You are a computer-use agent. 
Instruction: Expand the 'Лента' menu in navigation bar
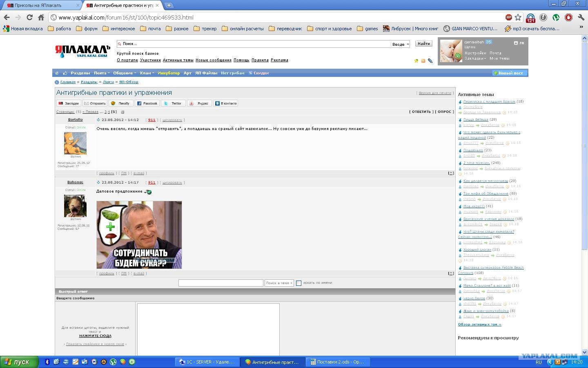tap(101, 73)
